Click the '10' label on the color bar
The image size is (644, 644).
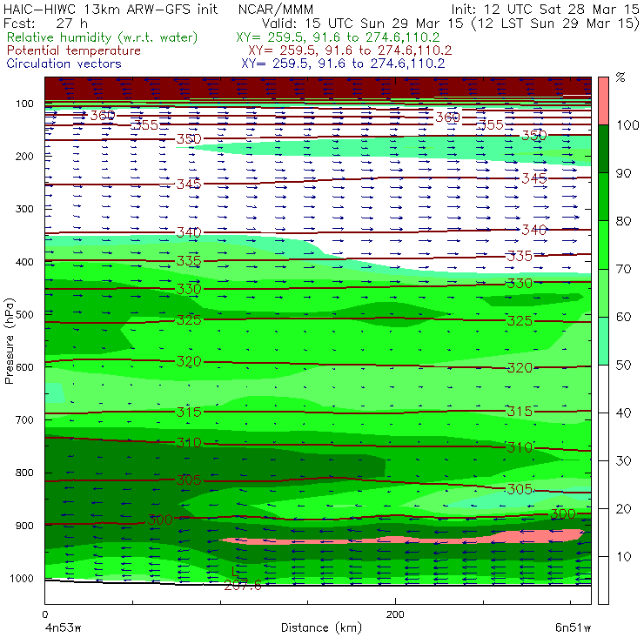(x=623, y=557)
